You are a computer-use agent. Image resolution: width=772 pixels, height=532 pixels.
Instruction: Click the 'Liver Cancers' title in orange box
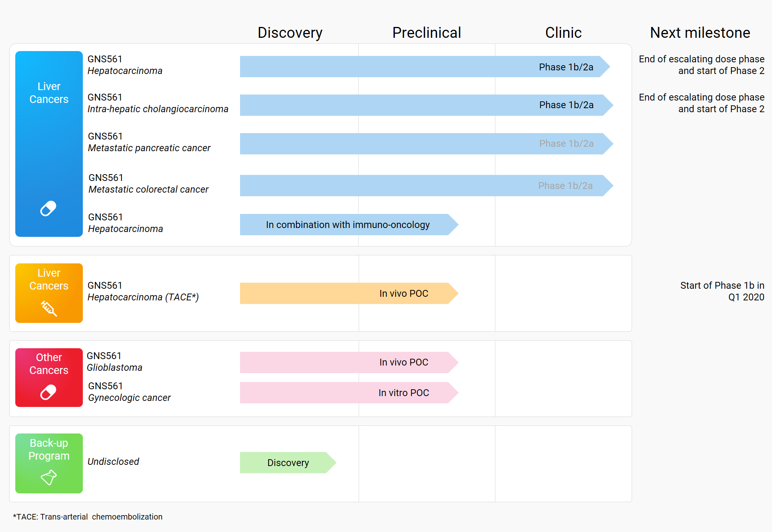pyautogui.click(x=49, y=279)
